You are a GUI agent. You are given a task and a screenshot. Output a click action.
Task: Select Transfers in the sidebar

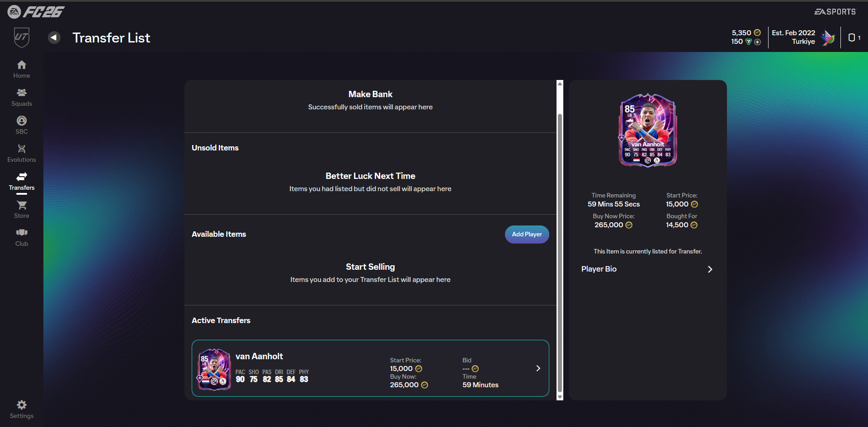22,182
